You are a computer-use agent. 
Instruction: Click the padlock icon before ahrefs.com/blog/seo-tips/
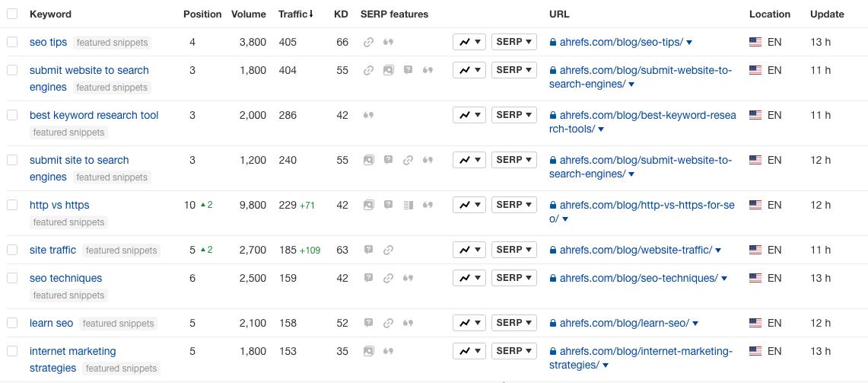[x=552, y=42]
